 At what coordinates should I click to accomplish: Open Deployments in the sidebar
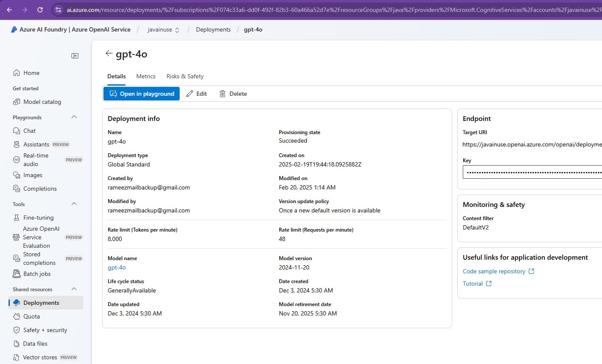46,303
